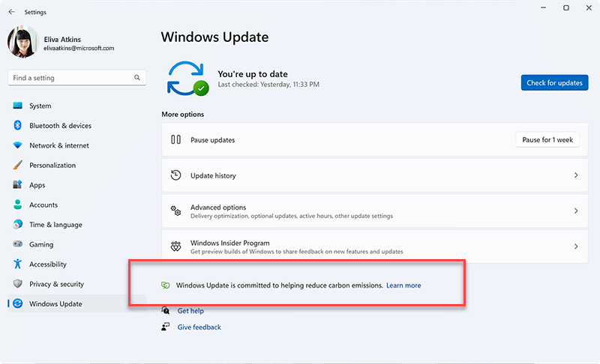The width and height of the screenshot is (600, 364).
Task: Expand Advanced options chevron
Action: click(x=576, y=211)
